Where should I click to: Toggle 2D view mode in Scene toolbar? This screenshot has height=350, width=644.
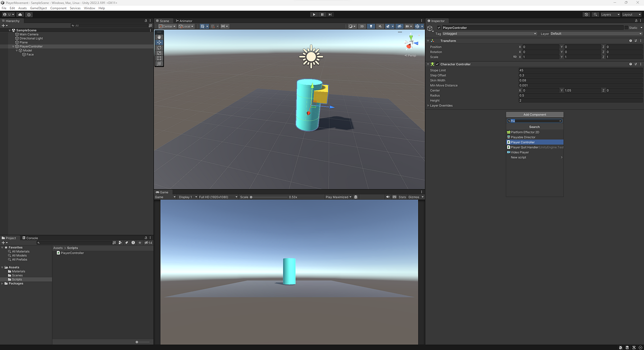[x=361, y=26]
